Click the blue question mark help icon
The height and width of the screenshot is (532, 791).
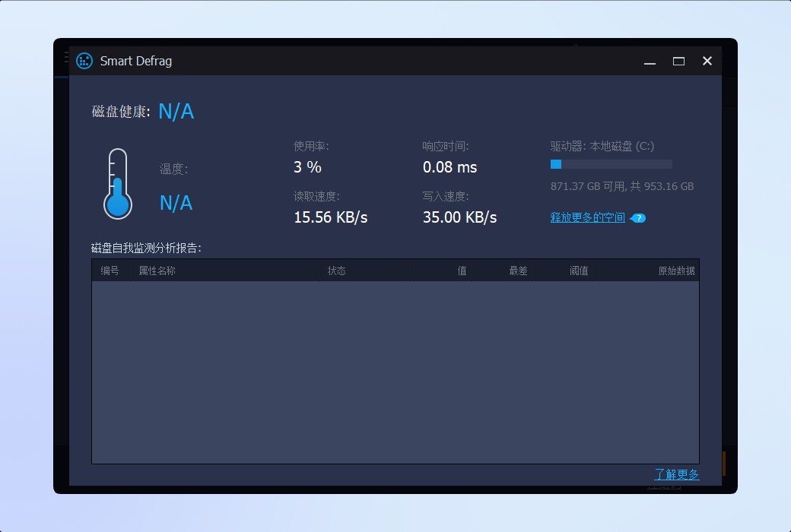pyautogui.click(x=638, y=218)
